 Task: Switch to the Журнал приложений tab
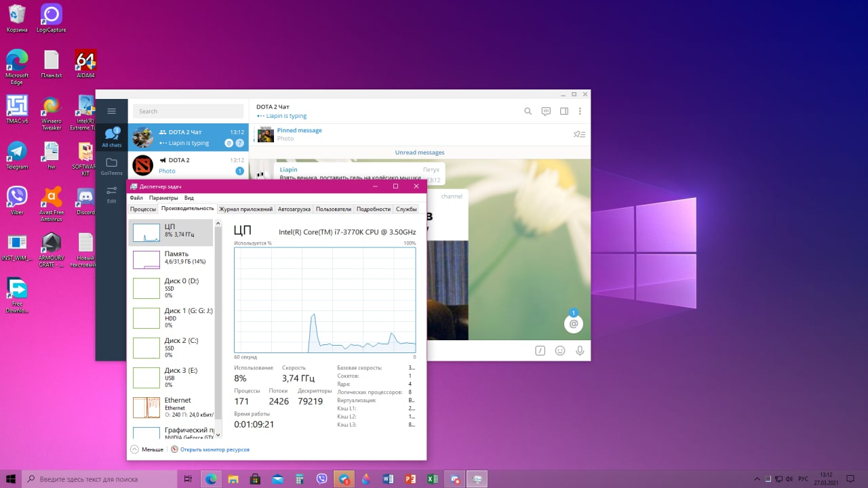tap(245, 209)
